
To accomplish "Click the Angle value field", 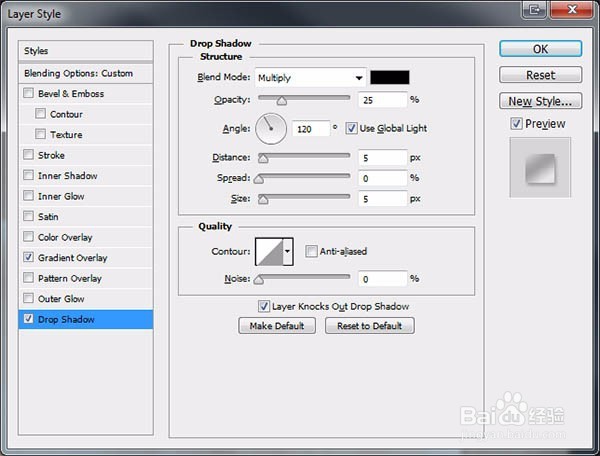I will pos(310,129).
